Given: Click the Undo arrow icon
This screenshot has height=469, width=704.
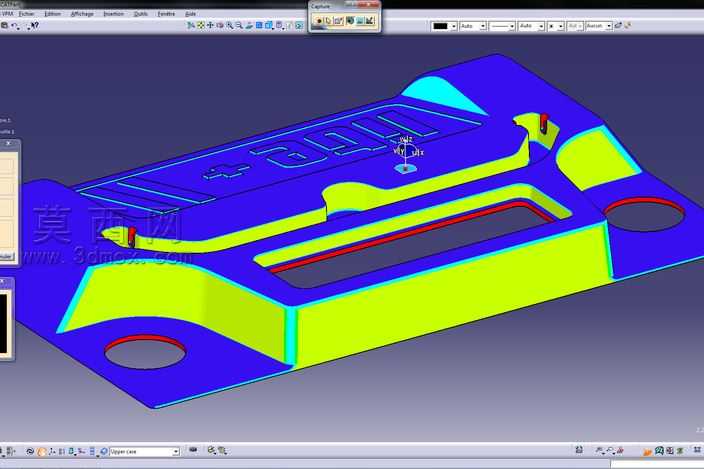Looking at the screenshot, I should click(x=15, y=26).
